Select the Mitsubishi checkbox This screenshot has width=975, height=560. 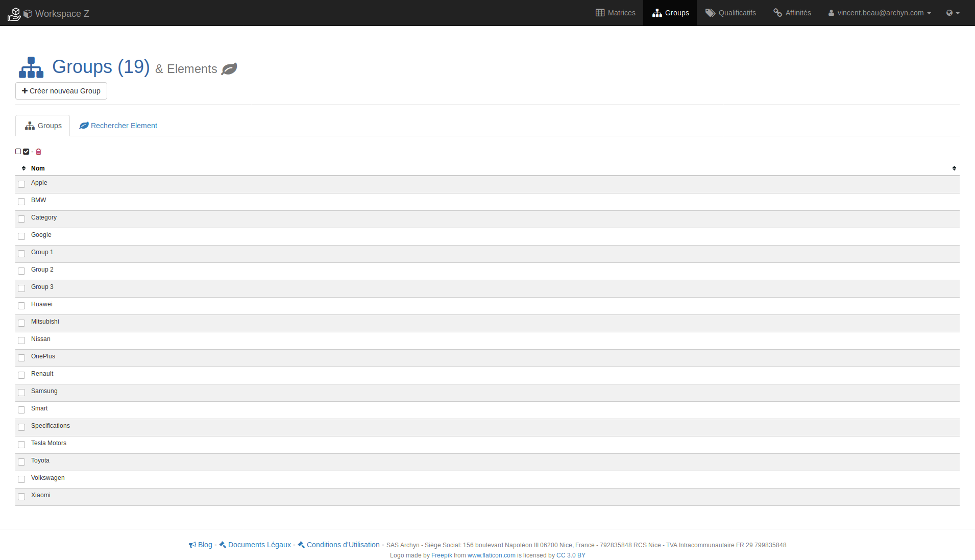pos(21,323)
